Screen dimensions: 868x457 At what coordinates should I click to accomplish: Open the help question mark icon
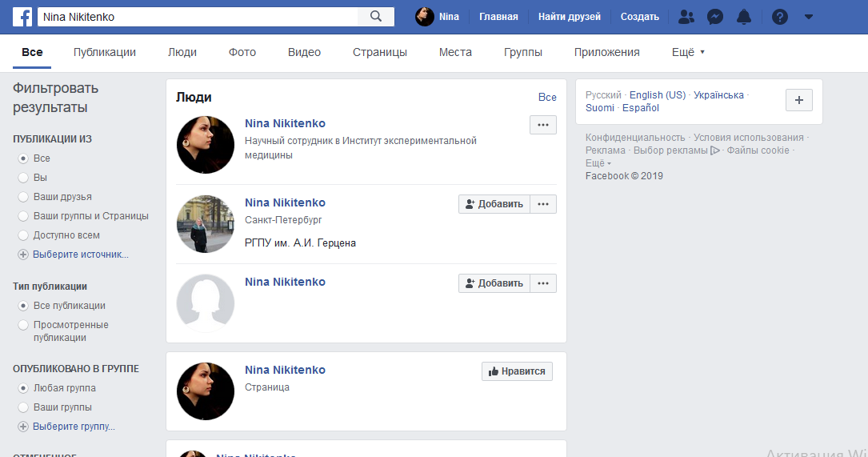(x=779, y=17)
